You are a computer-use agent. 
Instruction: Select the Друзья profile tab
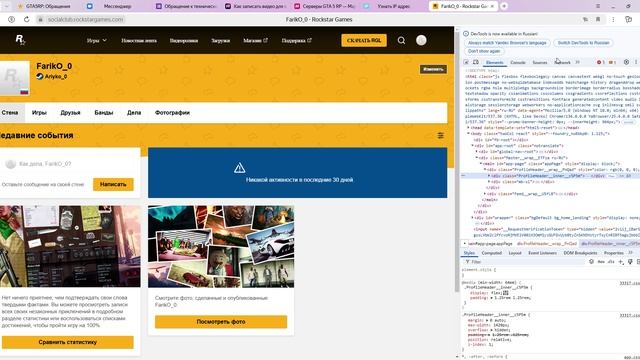click(70, 113)
